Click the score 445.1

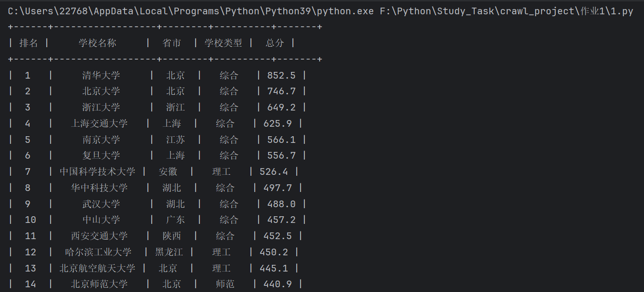(x=274, y=268)
